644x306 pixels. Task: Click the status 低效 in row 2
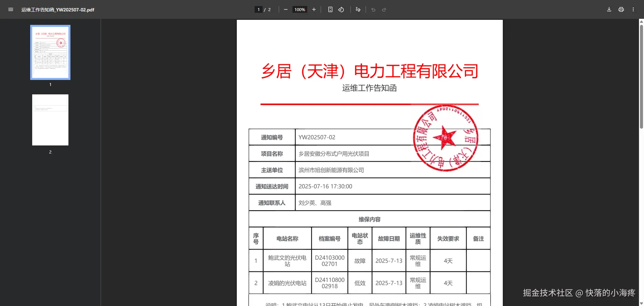(360, 283)
